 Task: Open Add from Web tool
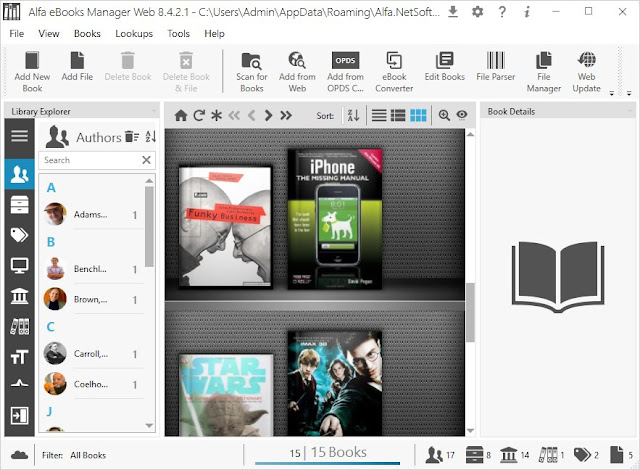(x=297, y=72)
